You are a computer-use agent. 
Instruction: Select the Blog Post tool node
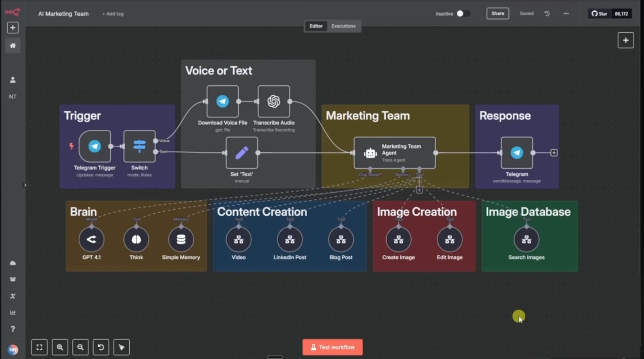coord(341,239)
